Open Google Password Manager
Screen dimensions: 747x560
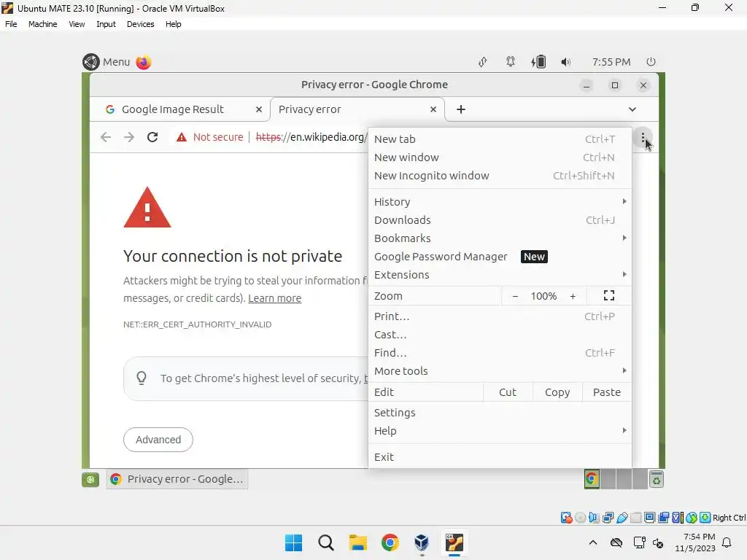point(500,257)
